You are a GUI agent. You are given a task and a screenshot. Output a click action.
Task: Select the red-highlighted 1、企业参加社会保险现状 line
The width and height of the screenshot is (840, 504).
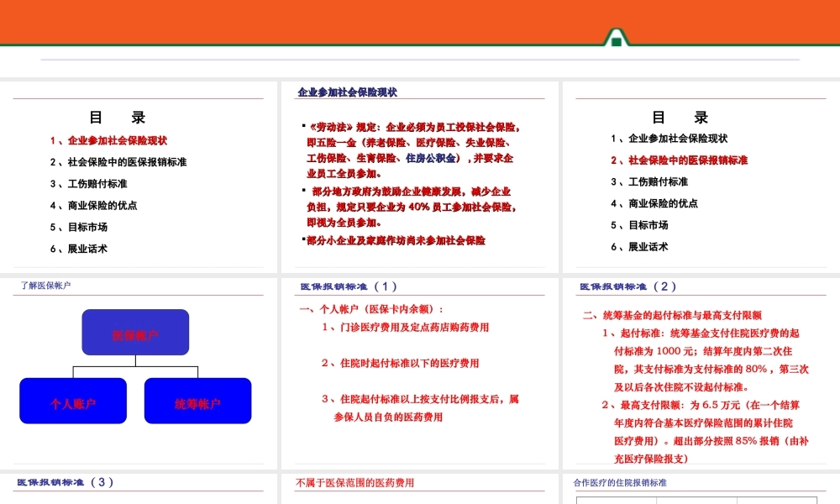[x=108, y=141]
